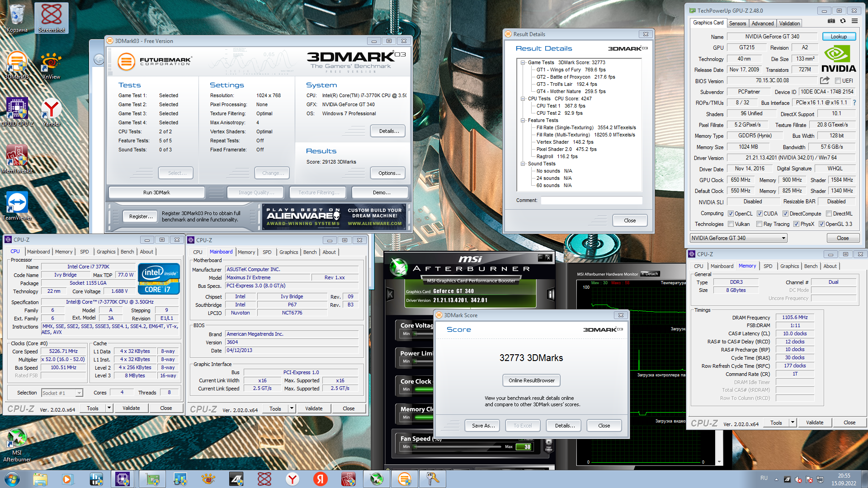Open the Yandex desktop shortcut

tap(51, 112)
